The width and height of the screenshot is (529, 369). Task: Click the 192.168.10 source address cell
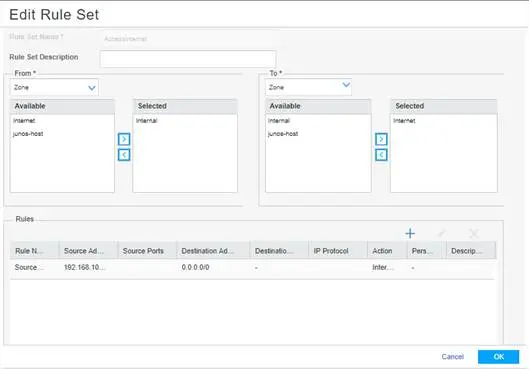click(85, 267)
